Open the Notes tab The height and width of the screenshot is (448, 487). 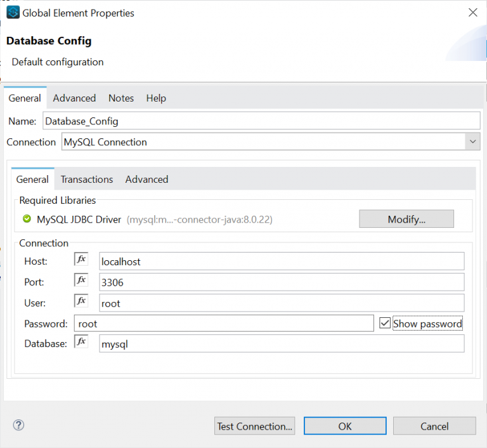click(120, 98)
